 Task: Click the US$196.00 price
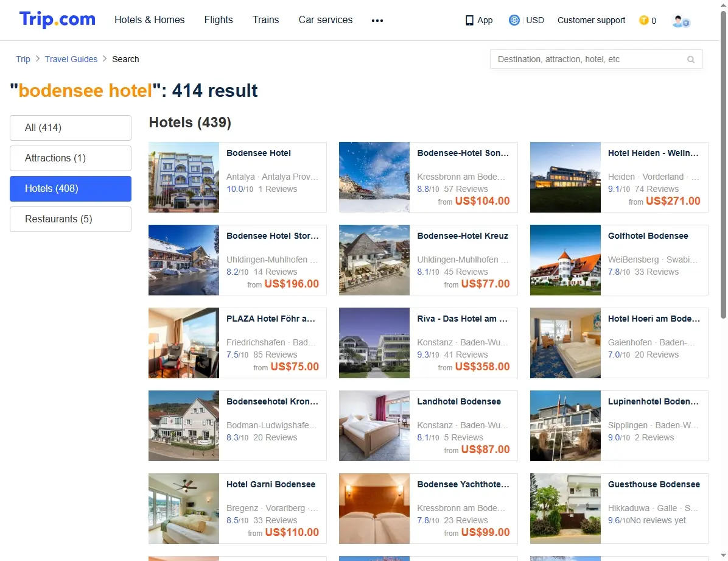[292, 283]
